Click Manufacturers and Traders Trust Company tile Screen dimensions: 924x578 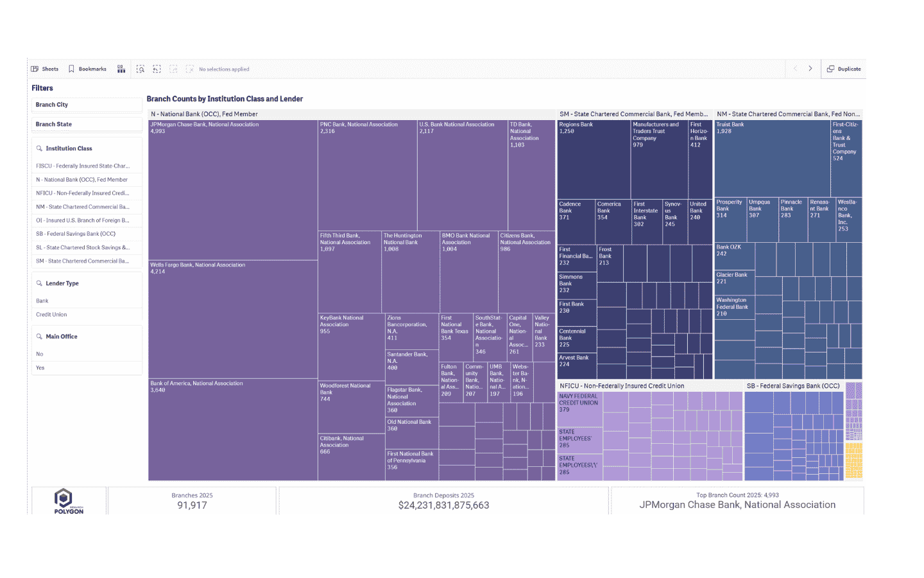pyautogui.click(x=660, y=159)
